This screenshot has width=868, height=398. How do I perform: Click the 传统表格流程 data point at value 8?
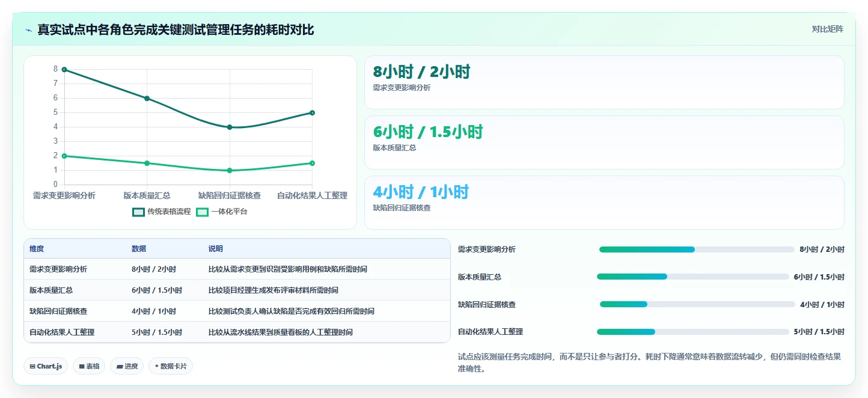pos(64,70)
